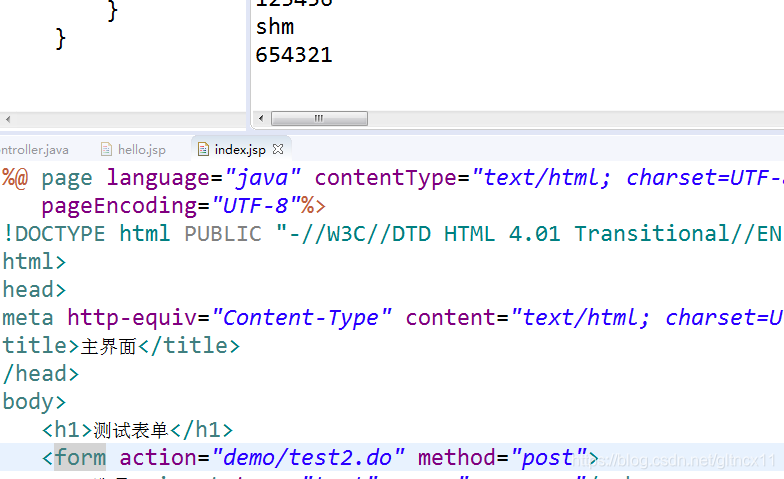This screenshot has height=479, width=784.
Task: Click the http-equiv value "Content-Type"
Action: click(x=302, y=318)
